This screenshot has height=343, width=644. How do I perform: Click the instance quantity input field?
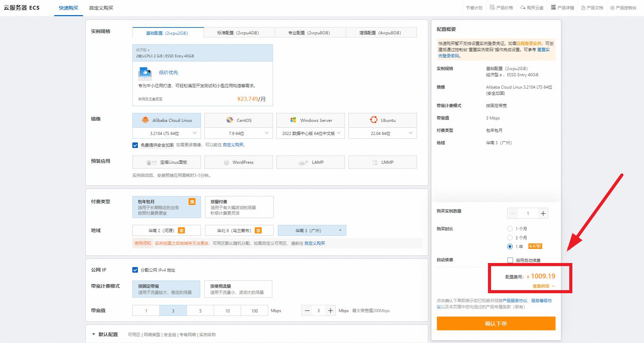click(528, 214)
